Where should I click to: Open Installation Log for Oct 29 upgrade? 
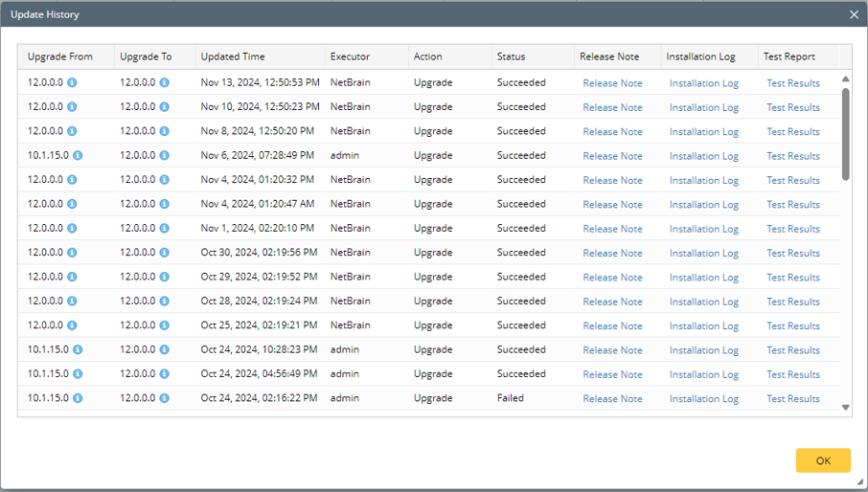pos(703,278)
